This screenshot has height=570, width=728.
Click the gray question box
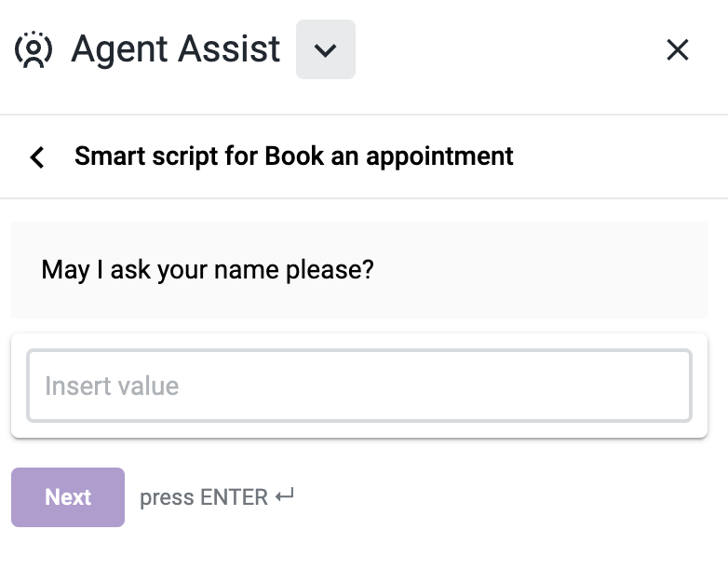pos(359,270)
